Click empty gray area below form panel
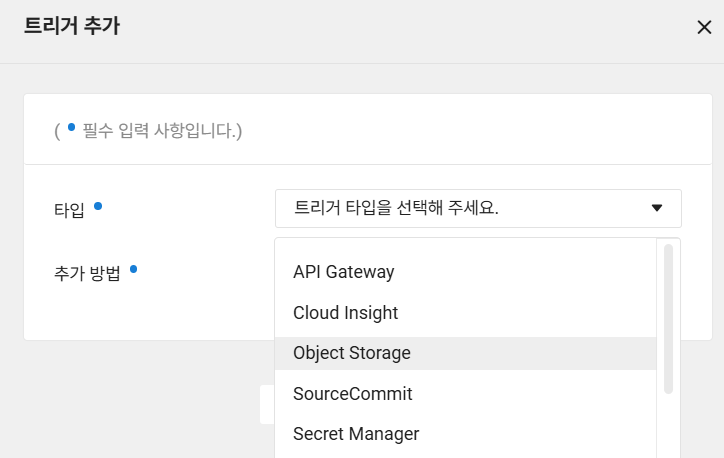 click(x=139, y=397)
